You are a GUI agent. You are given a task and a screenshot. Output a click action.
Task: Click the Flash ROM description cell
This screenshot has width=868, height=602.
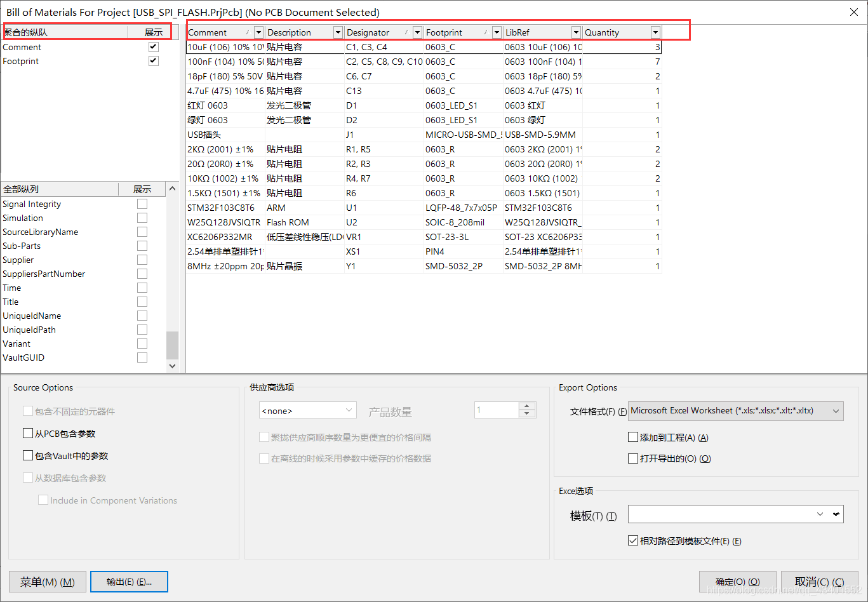point(305,222)
